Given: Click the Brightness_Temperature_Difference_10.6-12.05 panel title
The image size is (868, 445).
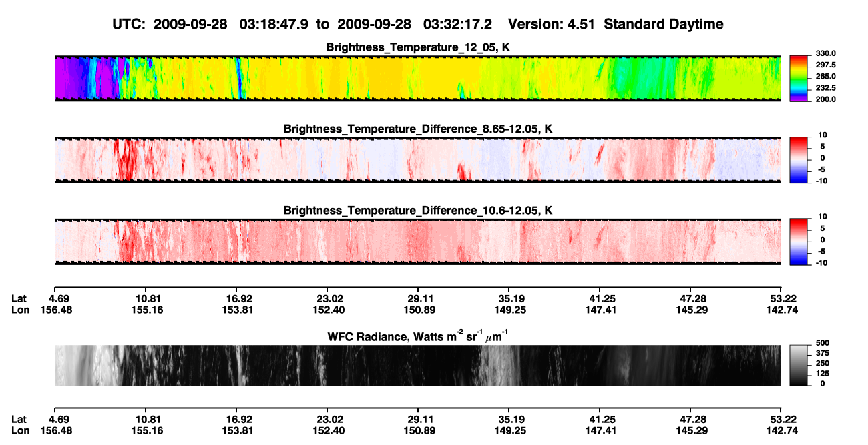Looking at the screenshot, I should click(x=418, y=211).
